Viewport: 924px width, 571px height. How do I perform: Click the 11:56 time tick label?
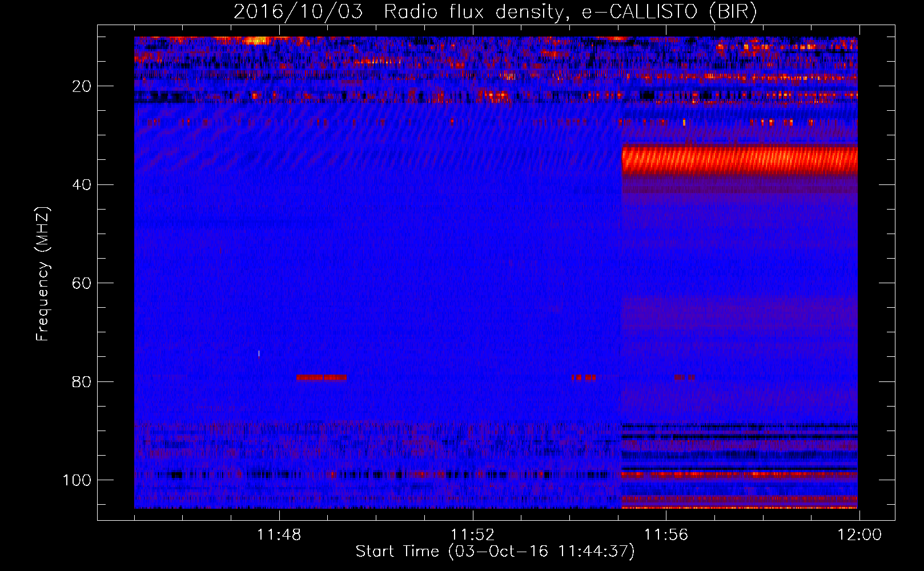pos(666,535)
